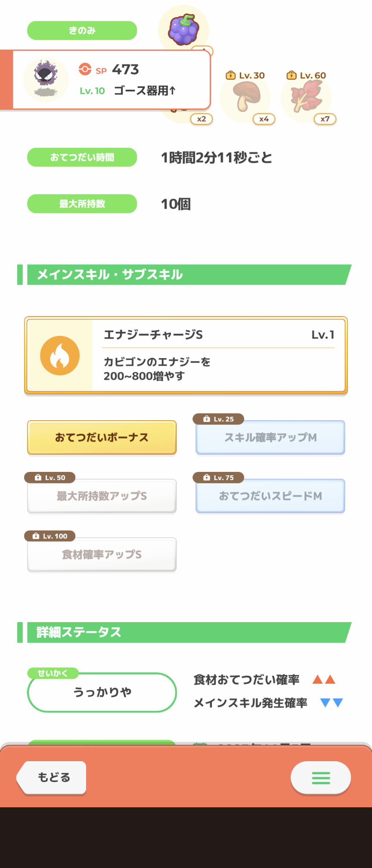This screenshot has width=372, height=868.
Task: Tap the mushroom ingredient icon
Action: click(x=246, y=96)
